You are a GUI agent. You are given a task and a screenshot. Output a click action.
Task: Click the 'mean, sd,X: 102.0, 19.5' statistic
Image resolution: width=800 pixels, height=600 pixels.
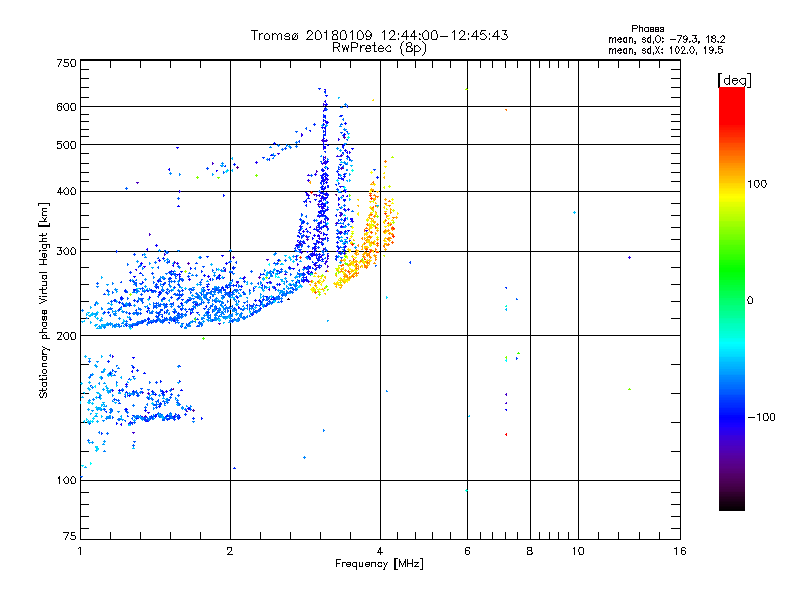[x=665, y=50]
